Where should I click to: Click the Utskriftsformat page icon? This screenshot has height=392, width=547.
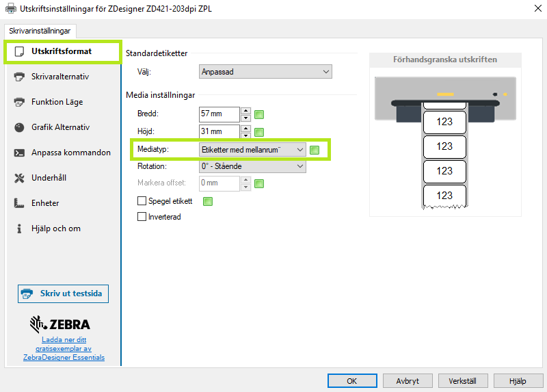(x=19, y=51)
